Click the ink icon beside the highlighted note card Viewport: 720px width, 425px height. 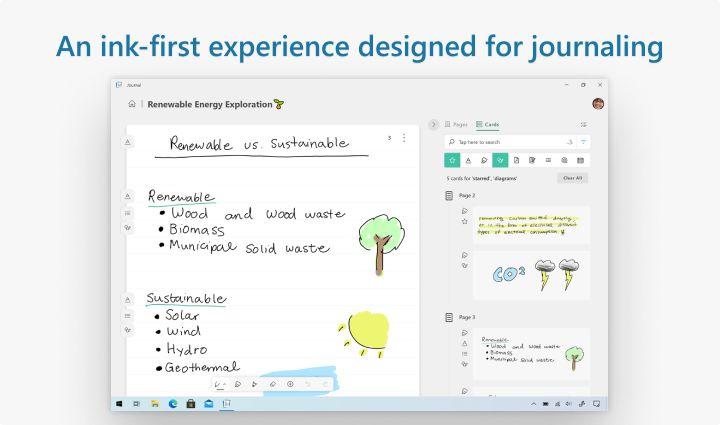tap(465, 211)
